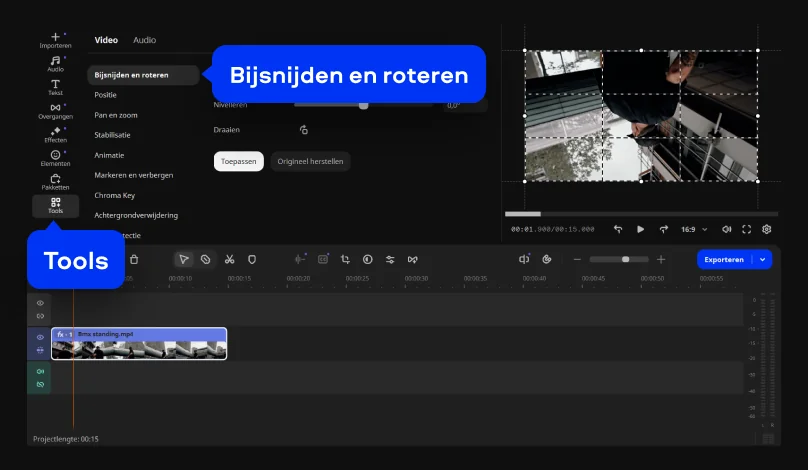Mute the audio track
808x470 pixels.
40,371
